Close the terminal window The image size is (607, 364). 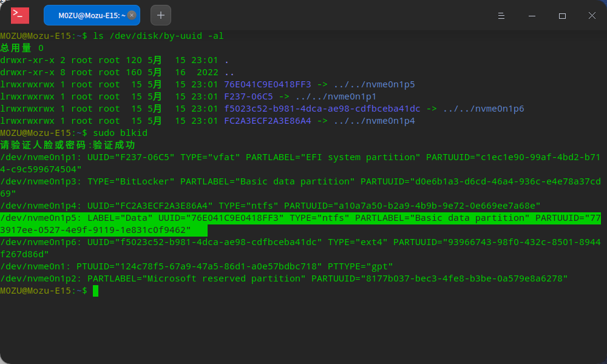coord(592,15)
